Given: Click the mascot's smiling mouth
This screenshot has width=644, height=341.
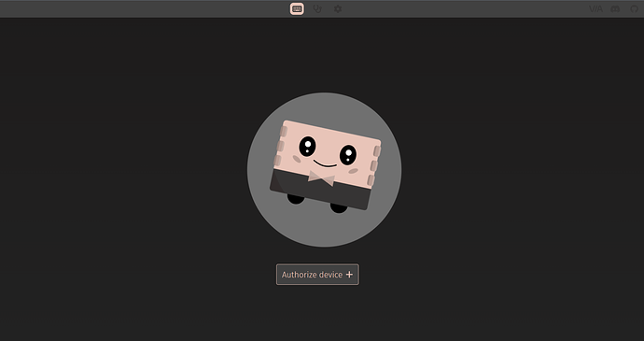Looking at the screenshot, I should (325, 163).
